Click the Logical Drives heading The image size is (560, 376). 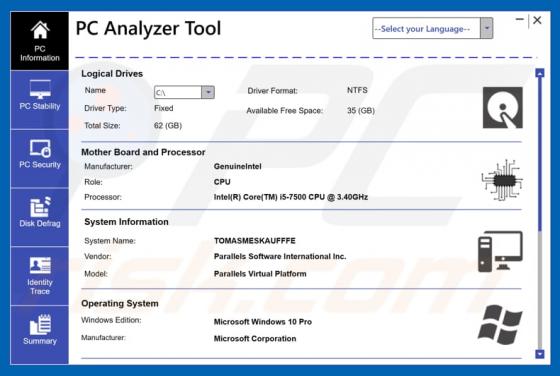112,74
